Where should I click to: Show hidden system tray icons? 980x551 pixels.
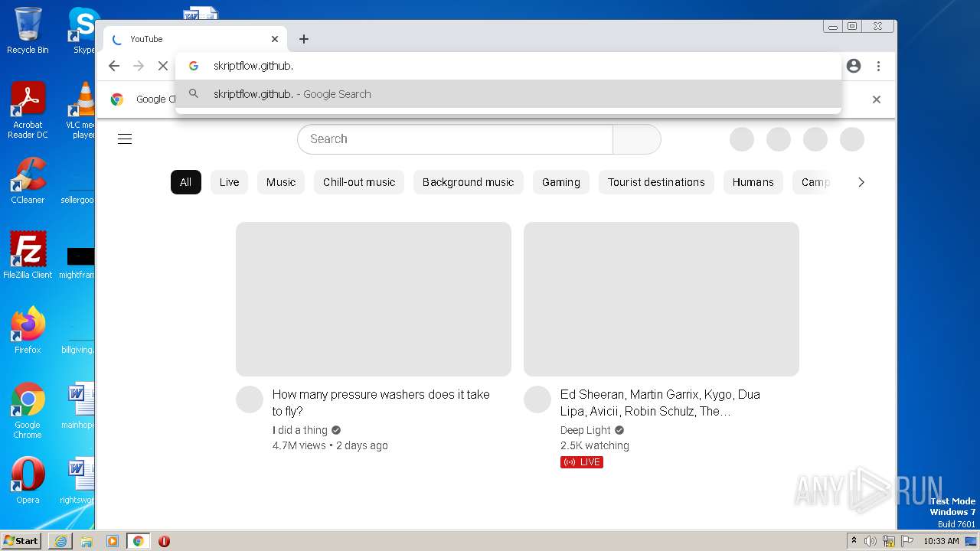click(x=854, y=541)
